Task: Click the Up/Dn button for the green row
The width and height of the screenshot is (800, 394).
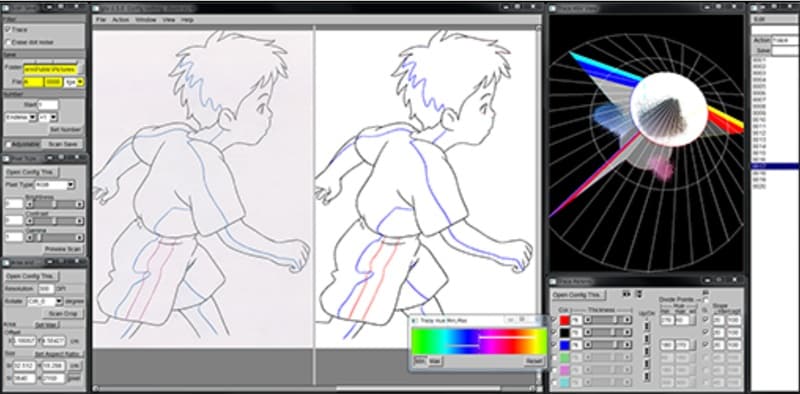Action: click(647, 364)
